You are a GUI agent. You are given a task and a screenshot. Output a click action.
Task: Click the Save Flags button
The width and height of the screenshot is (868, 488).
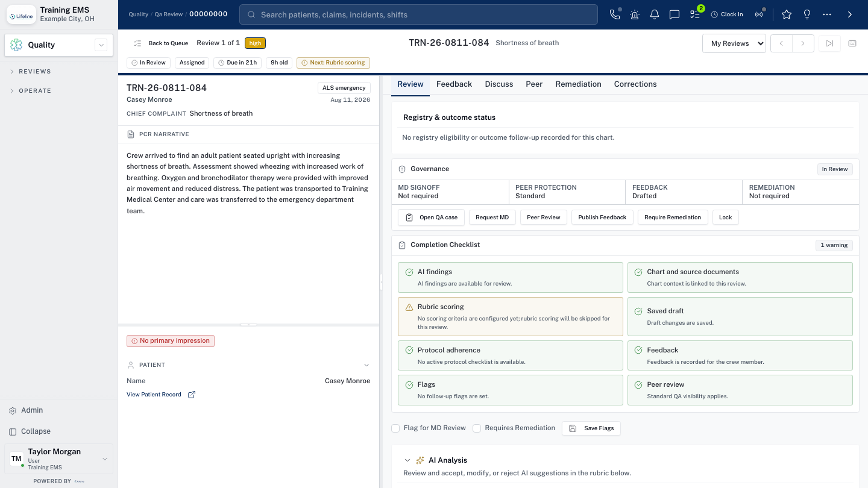click(x=591, y=428)
